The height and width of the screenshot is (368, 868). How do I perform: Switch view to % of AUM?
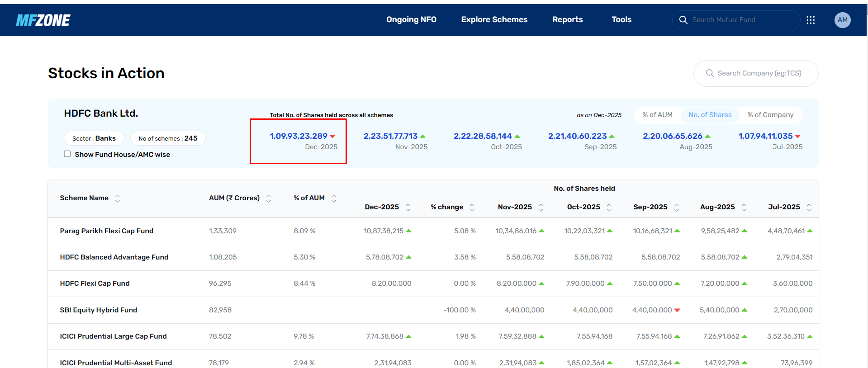657,115
